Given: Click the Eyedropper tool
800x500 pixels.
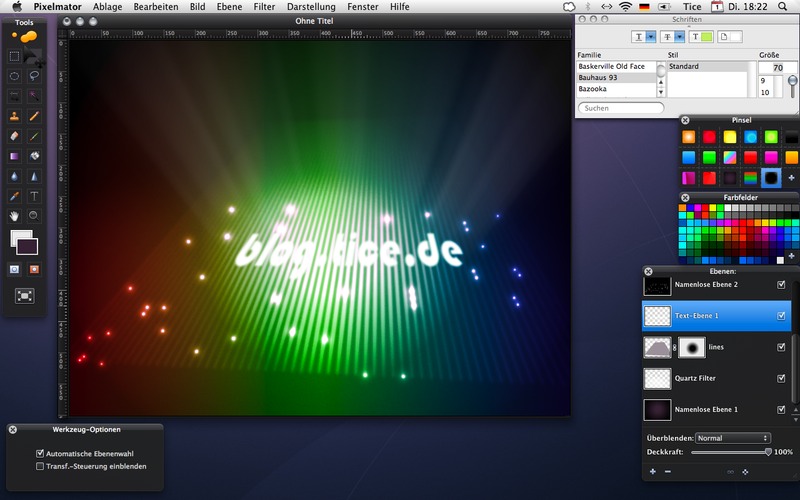Looking at the screenshot, I should (14, 196).
